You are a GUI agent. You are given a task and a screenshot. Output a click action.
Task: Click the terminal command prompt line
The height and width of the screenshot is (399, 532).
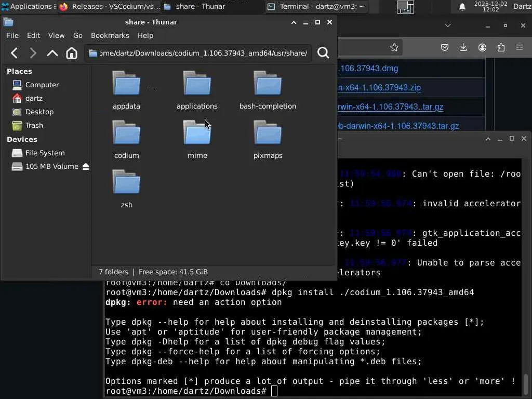[x=192, y=391]
